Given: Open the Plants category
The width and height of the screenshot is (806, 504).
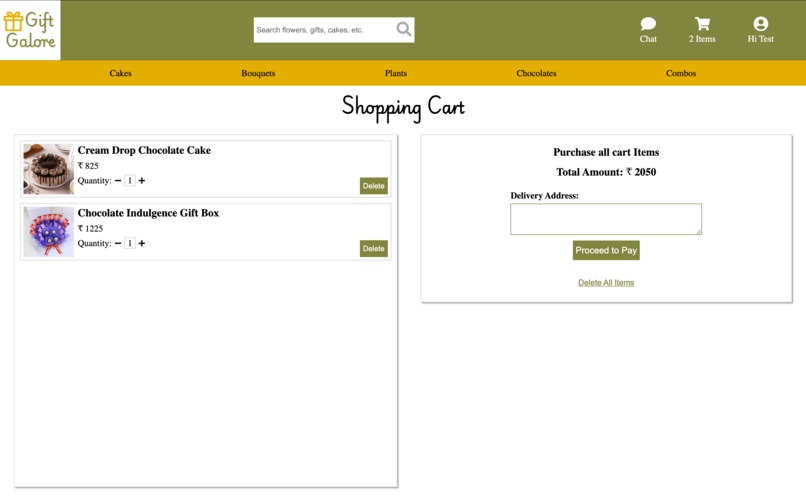Looking at the screenshot, I should pos(396,73).
